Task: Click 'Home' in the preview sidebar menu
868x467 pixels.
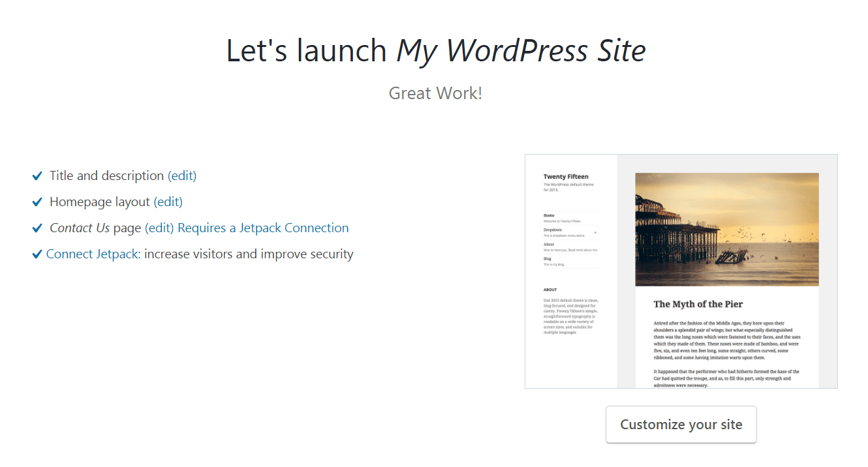Action: [x=549, y=215]
